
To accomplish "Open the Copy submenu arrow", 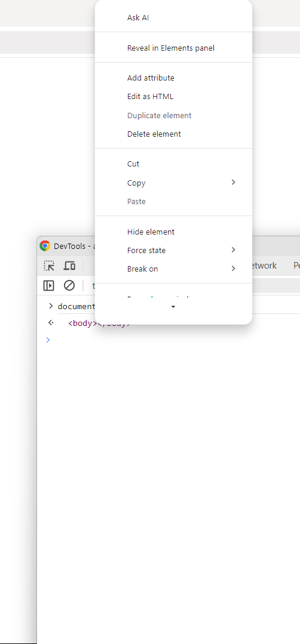I will (x=234, y=183).
